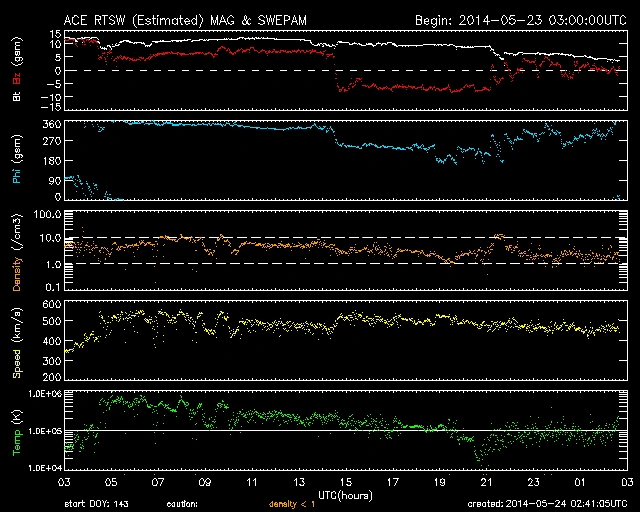Click the green Temp (K) axis label

(17, 431)
